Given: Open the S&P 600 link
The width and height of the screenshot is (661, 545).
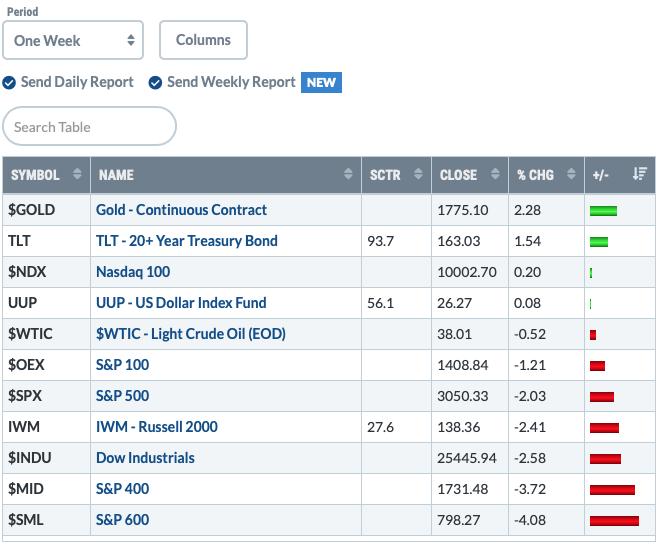Looking at the screenshot, I should point(122,520).
